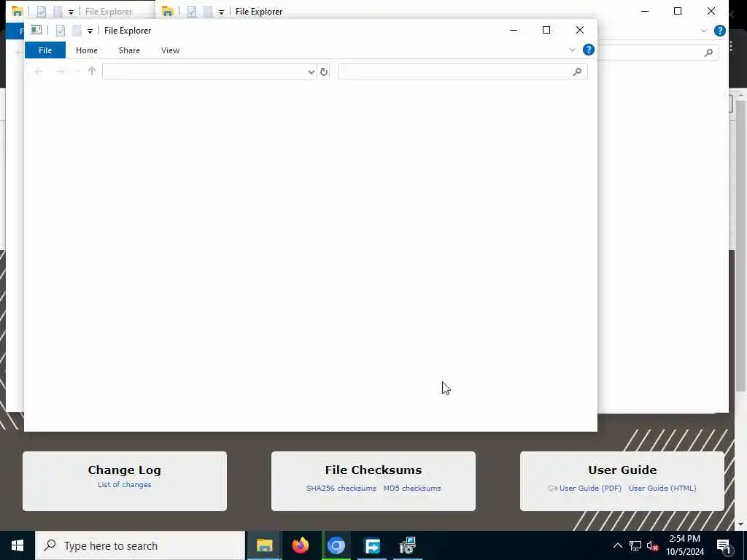Open the File tab in front File Explorer
Screen dimensions: 747x560
pos(44,50)
